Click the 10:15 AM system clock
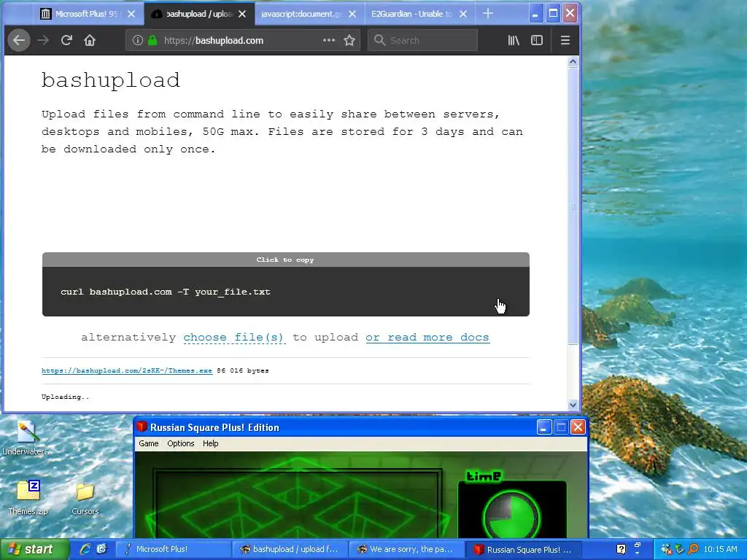The width and height of the screenshot is (747, 560). (x=720, y=550)
